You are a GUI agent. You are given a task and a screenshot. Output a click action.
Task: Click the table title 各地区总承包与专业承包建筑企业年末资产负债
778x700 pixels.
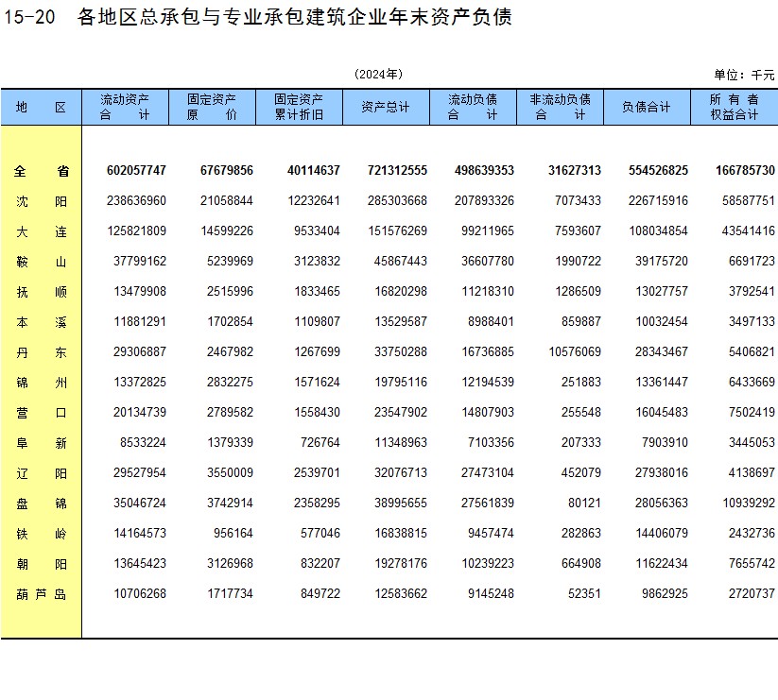[x=295, y=17]
